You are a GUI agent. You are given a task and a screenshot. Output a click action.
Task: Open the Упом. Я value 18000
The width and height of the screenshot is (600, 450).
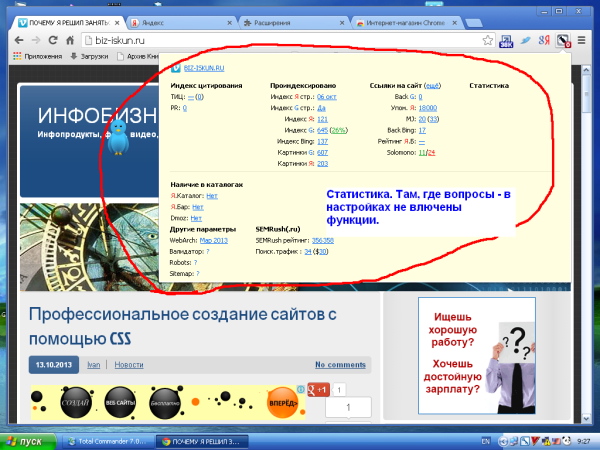click(x=428, y=108)
